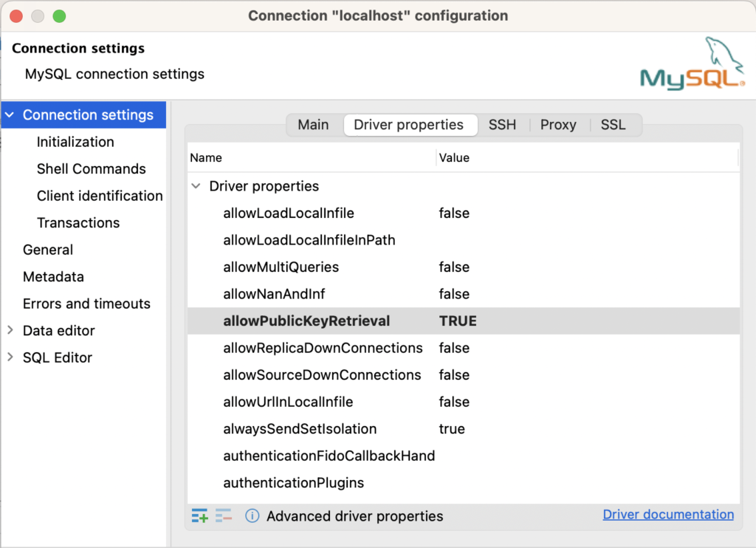This screenshot has height=548, width=756.
Task: Click the empty value cell of allowLoadLocalInfileInPath
Action: point(588,240)
